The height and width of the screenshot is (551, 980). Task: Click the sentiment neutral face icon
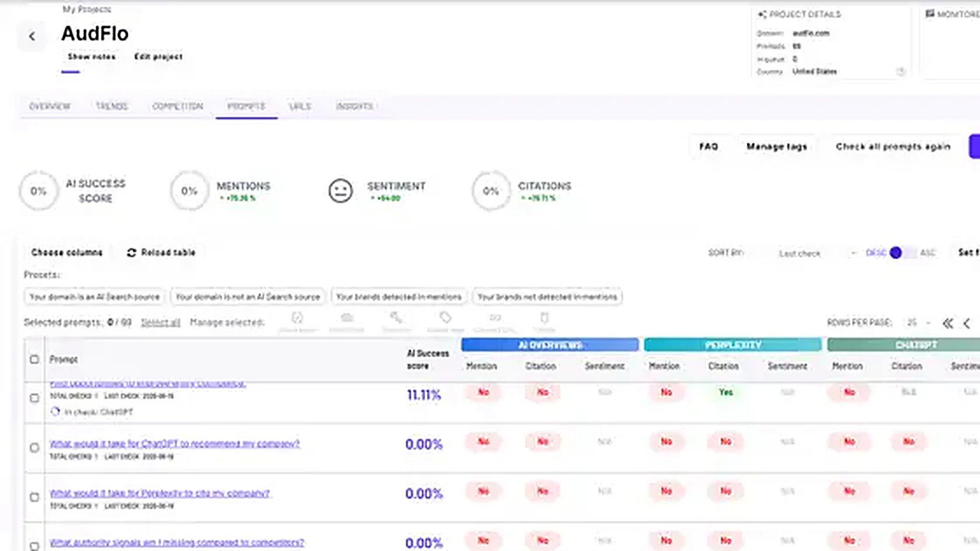[341, 191]
